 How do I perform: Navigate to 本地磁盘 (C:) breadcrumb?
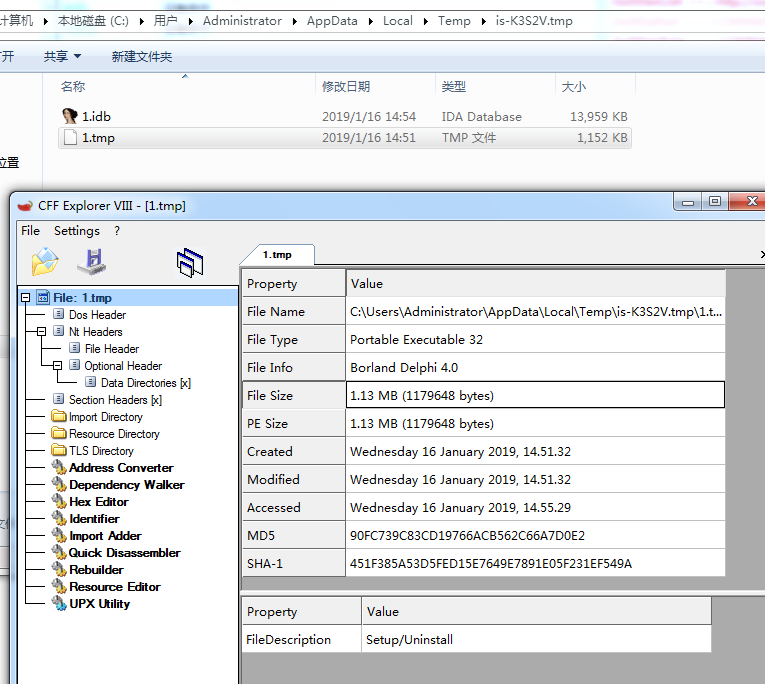pos(93,21)
